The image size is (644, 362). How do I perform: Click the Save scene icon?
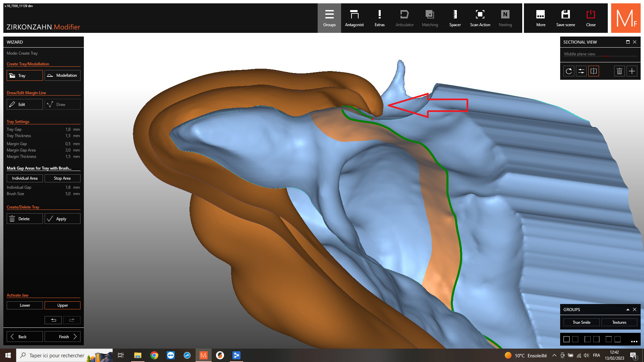[566, 18]
